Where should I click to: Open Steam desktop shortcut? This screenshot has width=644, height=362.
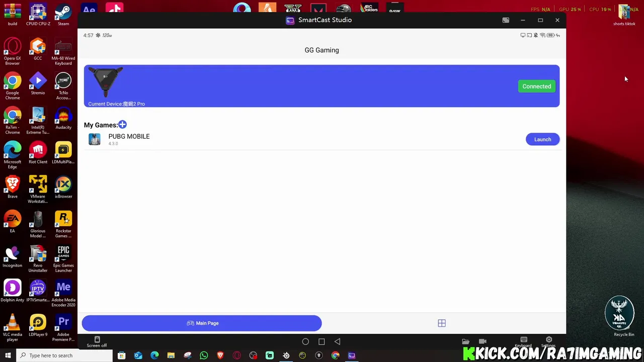pos(63,15)
